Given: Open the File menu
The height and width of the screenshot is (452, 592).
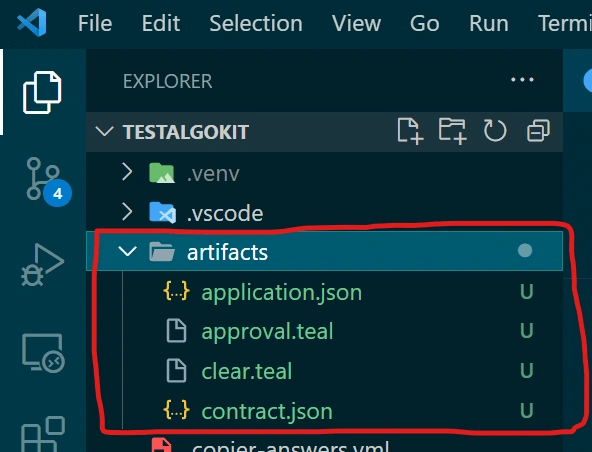Looking at the screenshot, I should point(95,23).
